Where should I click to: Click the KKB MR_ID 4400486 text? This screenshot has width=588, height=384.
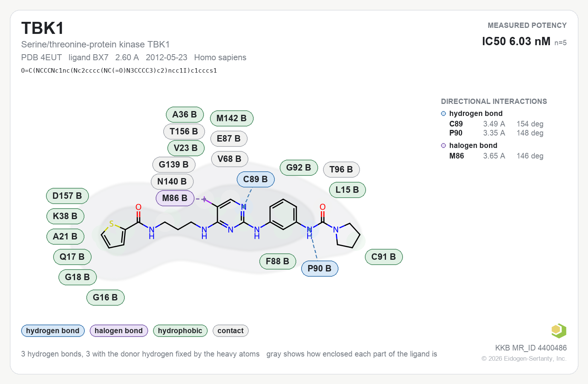[x=531, y=348]
